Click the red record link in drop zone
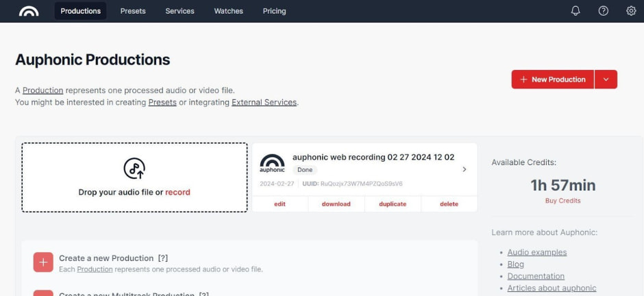The height and width of the screenshot is (296, 644). tap(177, 193)
